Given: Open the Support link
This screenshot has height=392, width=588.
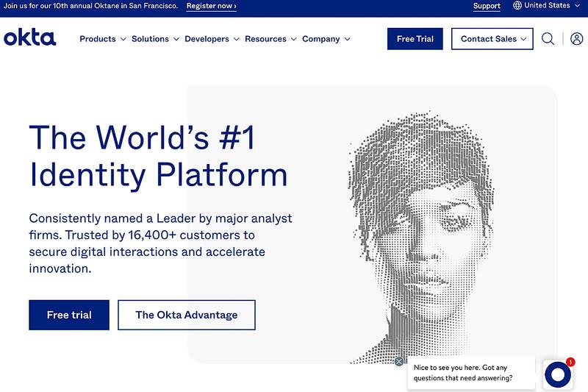Looking at the screenshot, I should pos(487,6).
